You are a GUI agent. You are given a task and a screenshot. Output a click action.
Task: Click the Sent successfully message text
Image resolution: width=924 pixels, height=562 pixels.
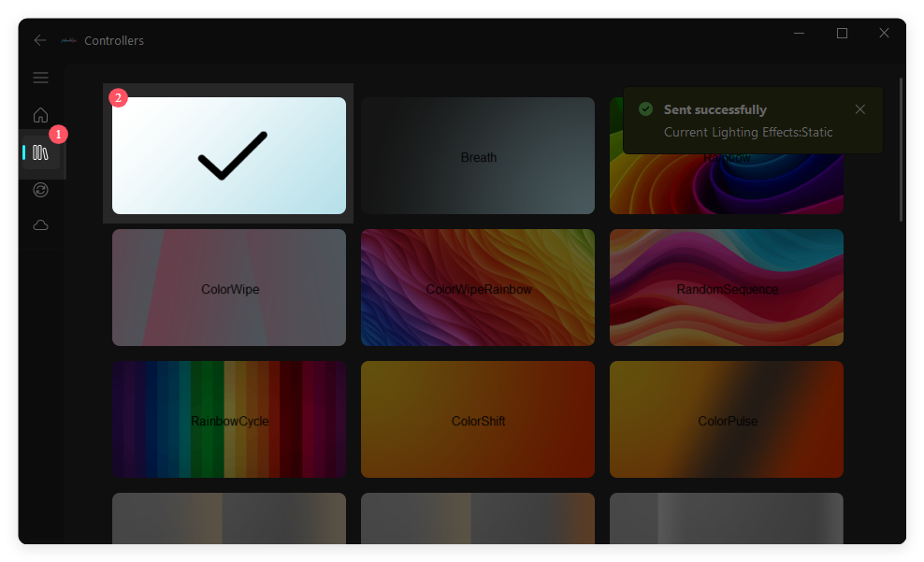tap(715, 109)
